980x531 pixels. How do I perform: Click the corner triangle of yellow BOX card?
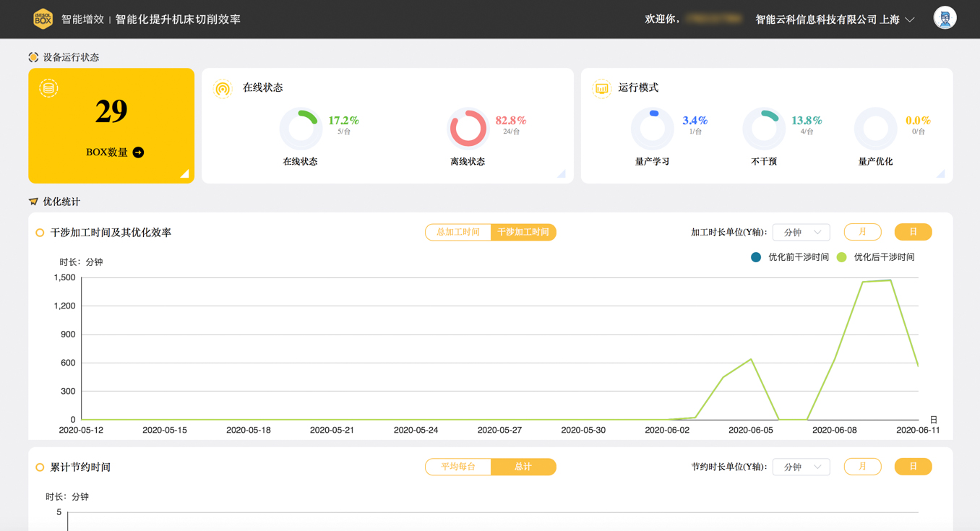(186, 174)
